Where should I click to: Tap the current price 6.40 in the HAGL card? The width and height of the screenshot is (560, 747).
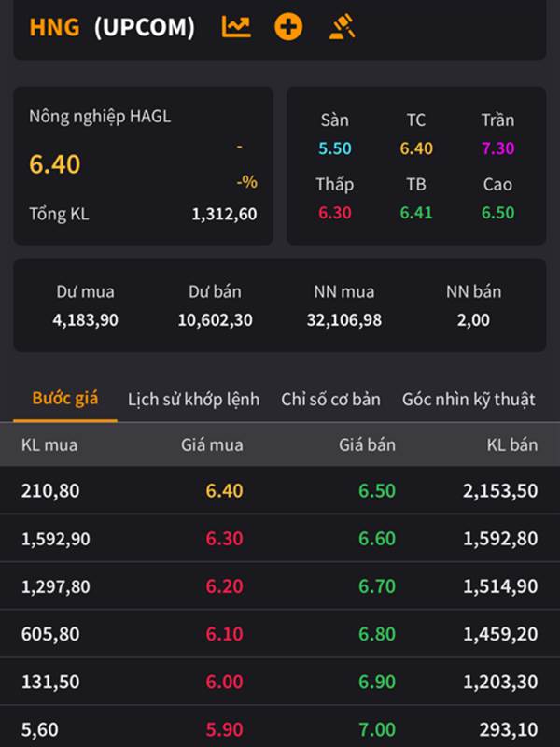point(55,164)
